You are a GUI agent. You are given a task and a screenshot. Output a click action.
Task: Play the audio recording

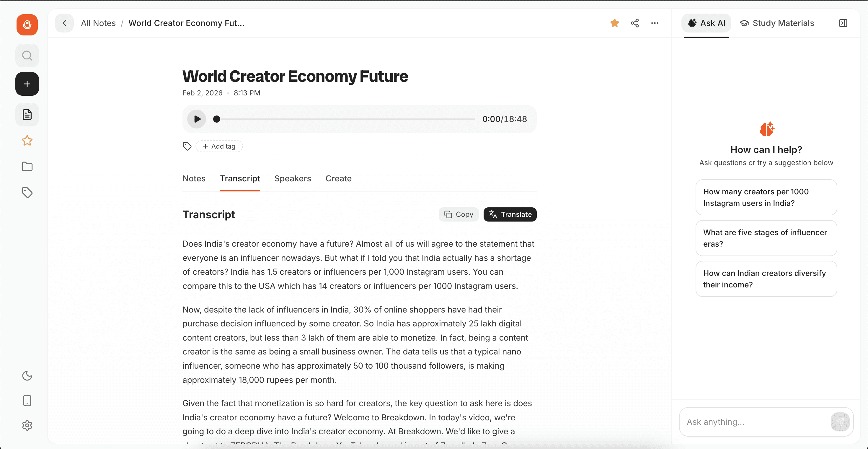[196, 119]
